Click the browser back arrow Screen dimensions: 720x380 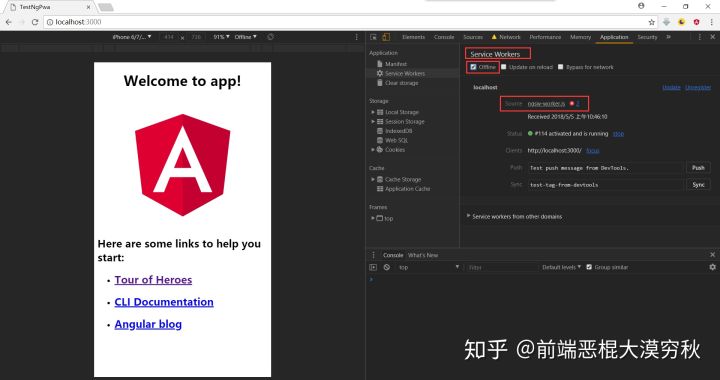(x=8, y=22)
